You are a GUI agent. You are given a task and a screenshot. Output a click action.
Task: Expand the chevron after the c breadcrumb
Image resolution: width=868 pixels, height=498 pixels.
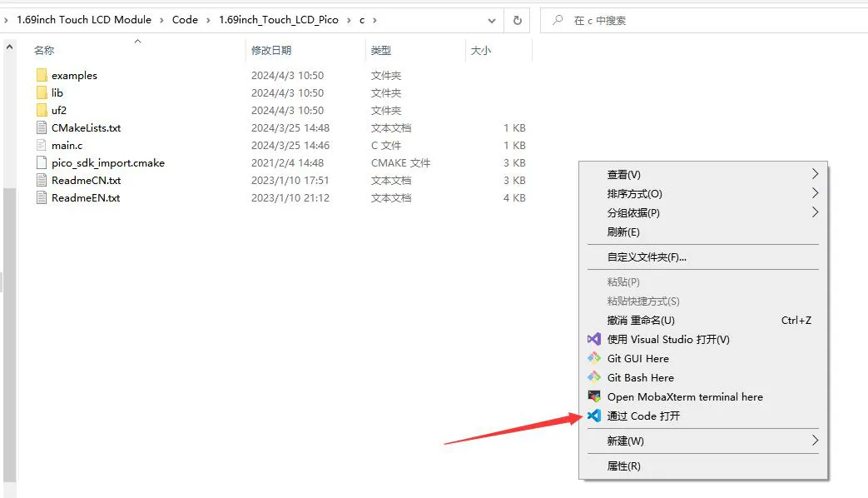pyautogui.click(x=374, y=21)
